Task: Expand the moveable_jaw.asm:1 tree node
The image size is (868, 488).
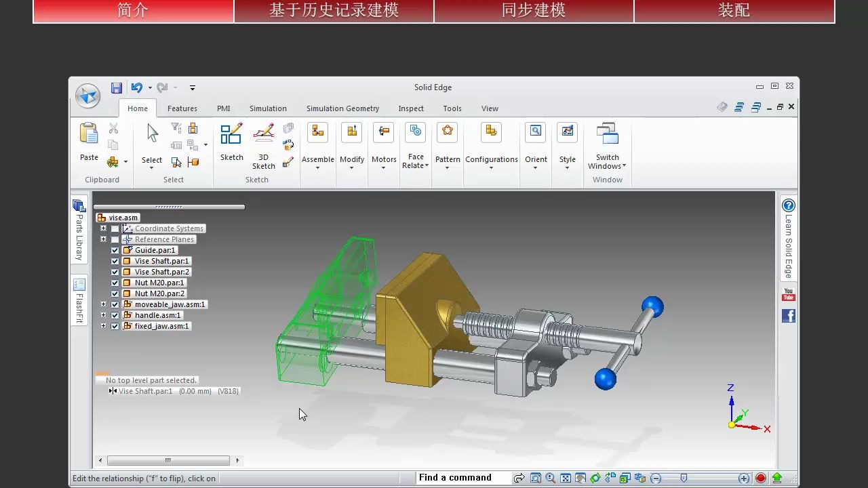Action: tap(103, 304)
